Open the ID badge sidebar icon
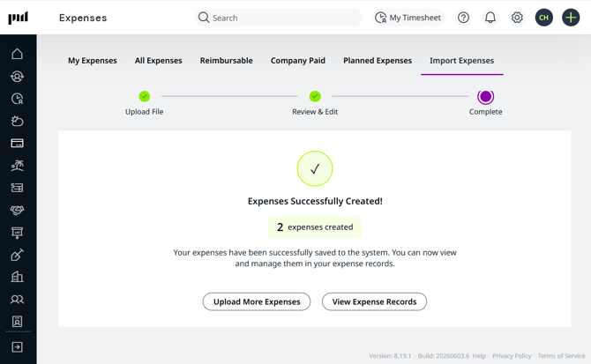The image size is (591, 364). (17, 322)
